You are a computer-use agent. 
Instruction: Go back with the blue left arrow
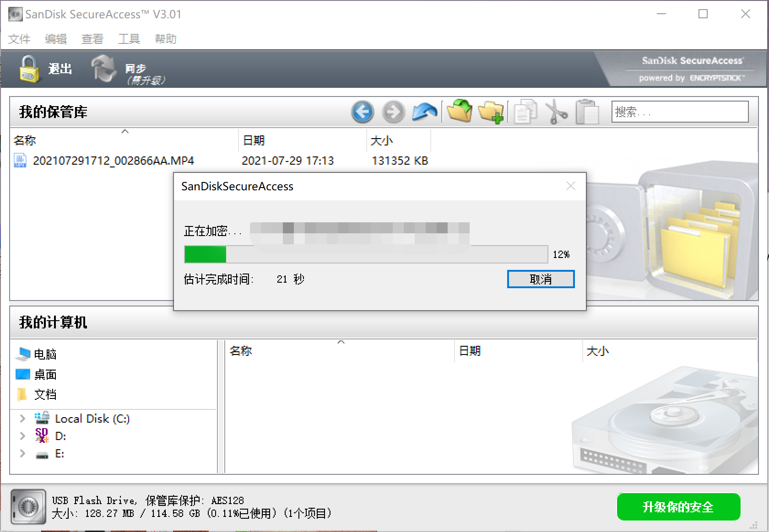pos(363,112)
